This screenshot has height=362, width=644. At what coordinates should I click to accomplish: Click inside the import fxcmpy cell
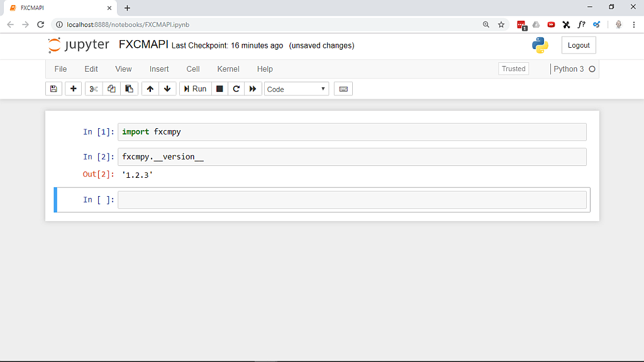(x=352, y=132)
